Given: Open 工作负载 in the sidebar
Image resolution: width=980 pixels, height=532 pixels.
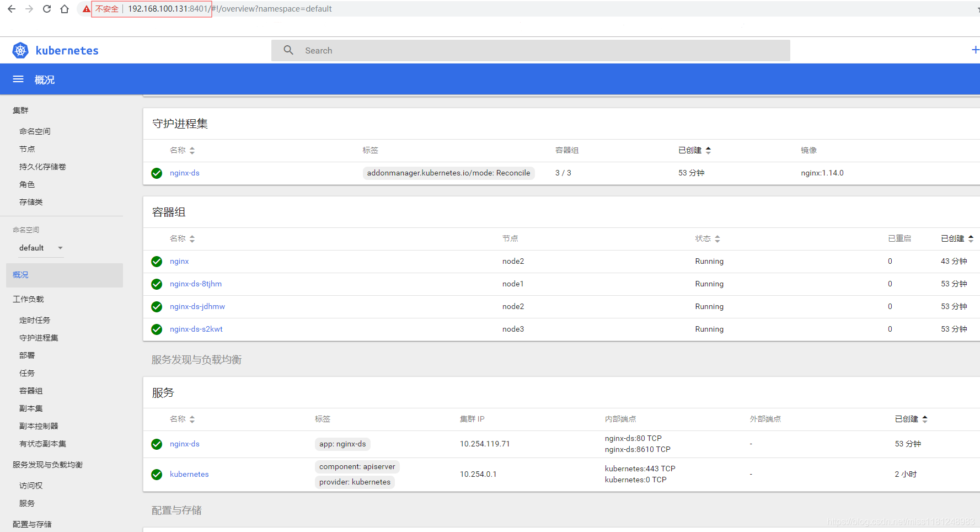Looking at the screenshot, I should 28,299.
